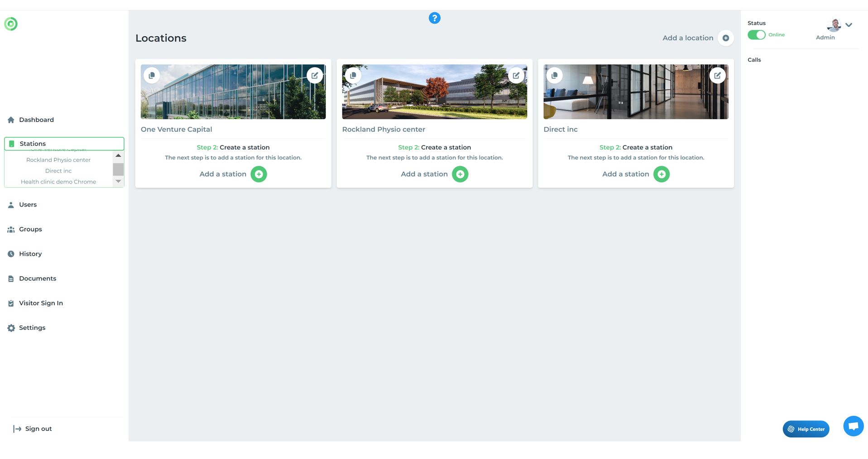This screenshot has height=459, width=868.
Task: Click green plus under One Venture Capital
Action: coord(259,174)
